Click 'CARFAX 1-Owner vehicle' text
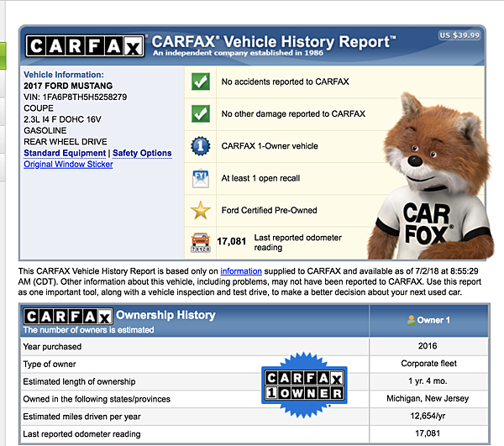Viewport: 504px width, 446px height. coord(270,146)
